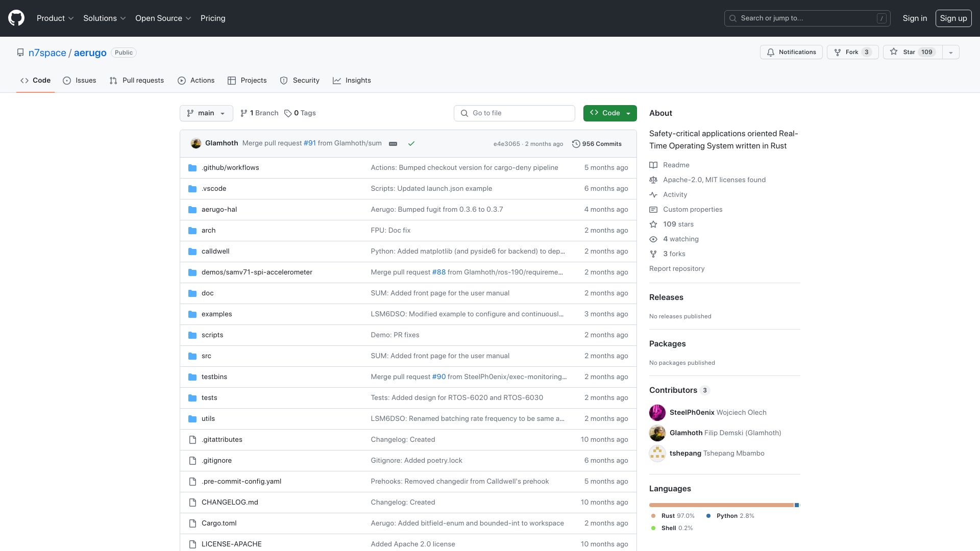Click the Notifications bell button

(791, 52)
